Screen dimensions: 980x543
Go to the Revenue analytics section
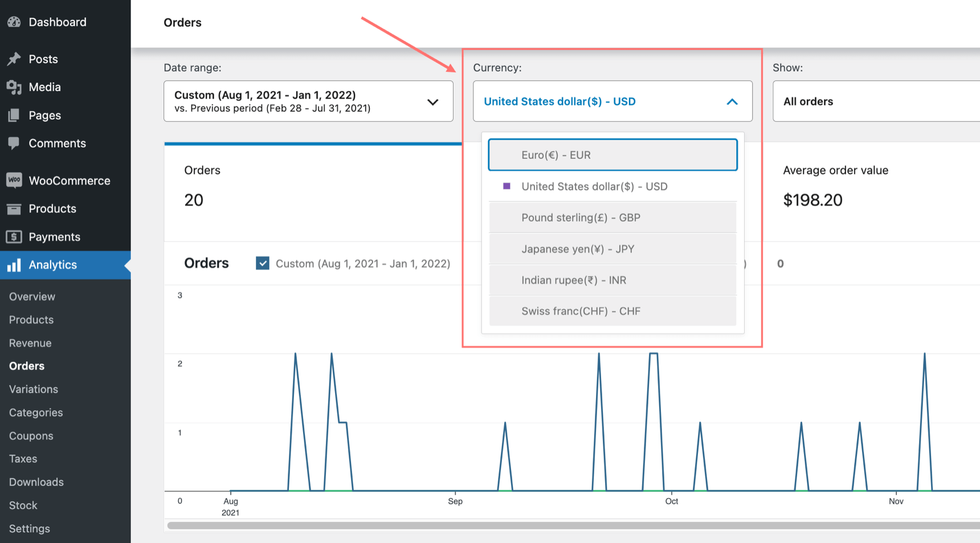coord(30,342)
